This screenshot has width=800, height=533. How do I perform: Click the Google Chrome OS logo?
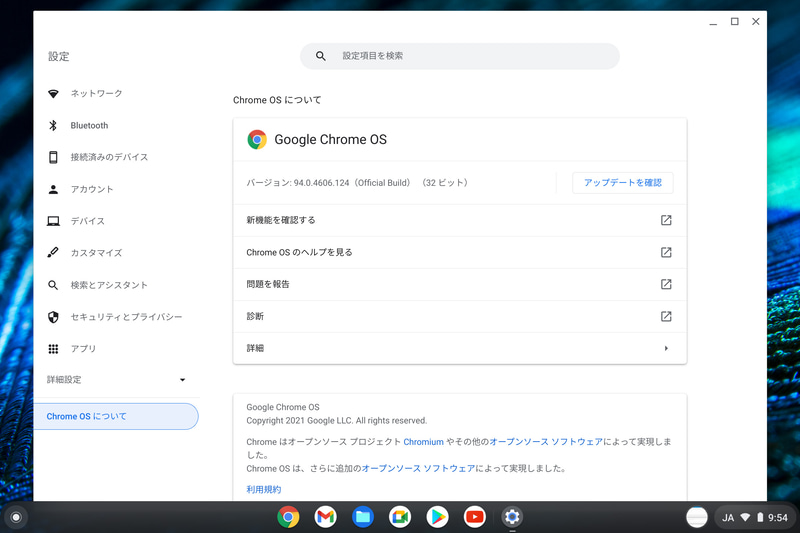tap(257, 139)
